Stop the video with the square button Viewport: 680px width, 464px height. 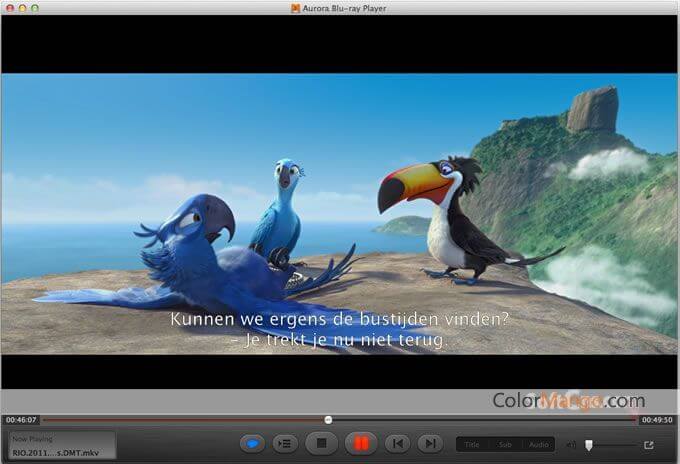(x=321, y=443)
